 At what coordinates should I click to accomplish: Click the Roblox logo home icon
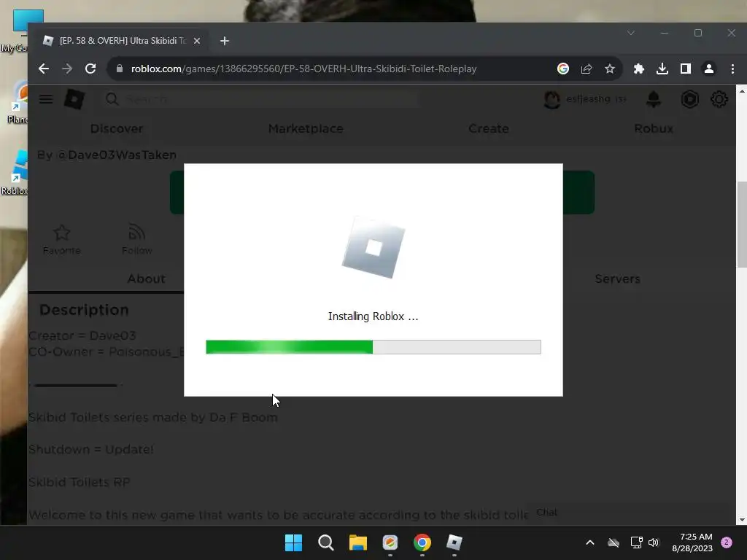click(x=74, y=99)
